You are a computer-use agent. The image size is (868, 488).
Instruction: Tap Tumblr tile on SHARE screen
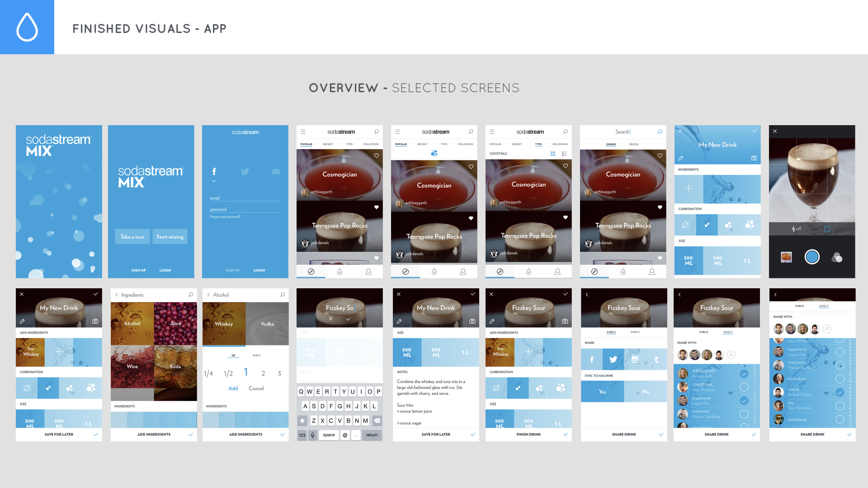[656, 359]
